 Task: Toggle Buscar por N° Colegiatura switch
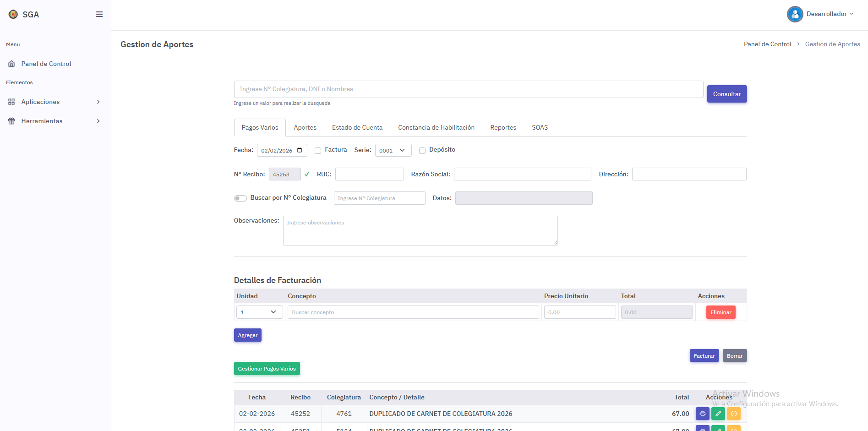click(240, 198)
